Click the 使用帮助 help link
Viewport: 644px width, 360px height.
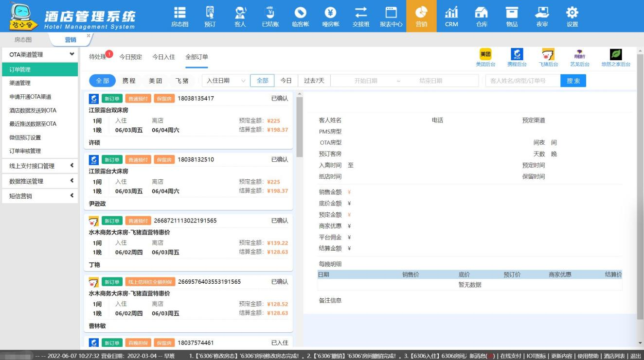pyautogui.click(x=588, y=355)
